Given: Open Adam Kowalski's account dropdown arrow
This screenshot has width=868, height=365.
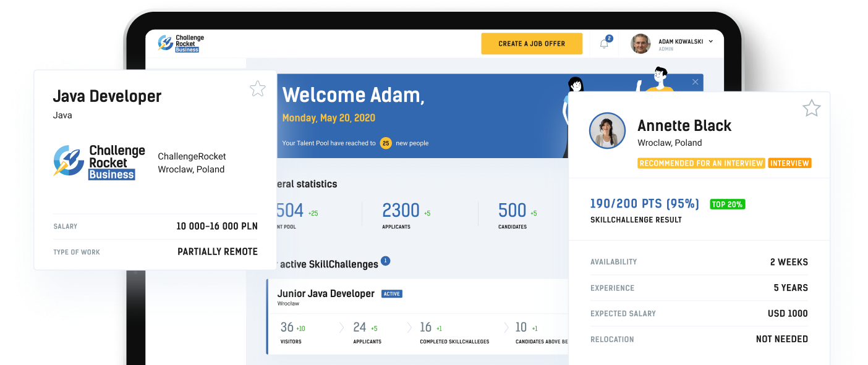Looking at the screenshot, I should click(710, 41).
